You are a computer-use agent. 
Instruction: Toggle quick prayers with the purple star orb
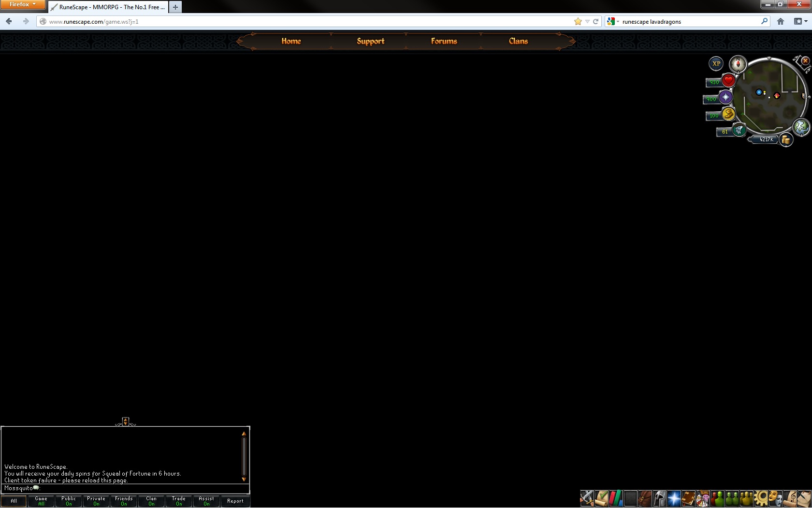coord(725,97)
